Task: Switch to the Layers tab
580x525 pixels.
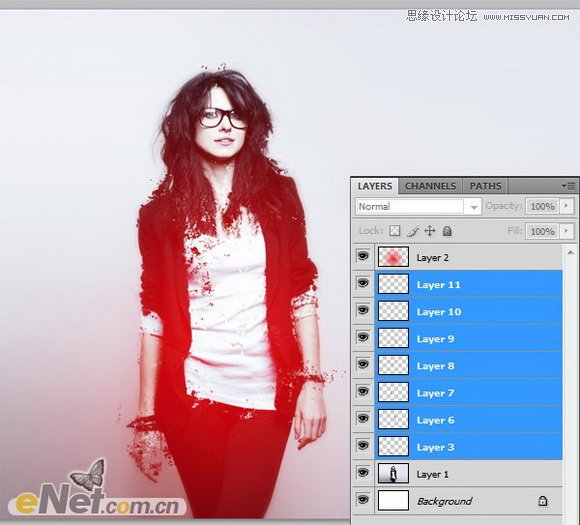Action: coord(375,186)
